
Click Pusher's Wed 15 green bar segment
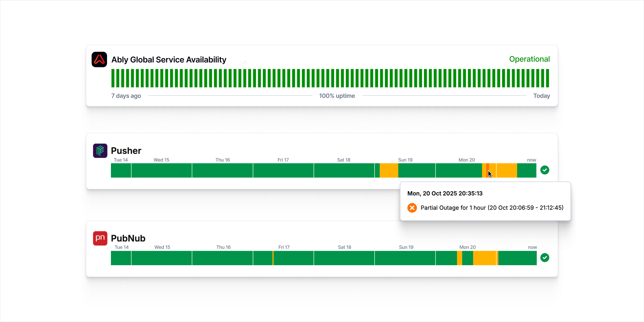click(162, 170)
